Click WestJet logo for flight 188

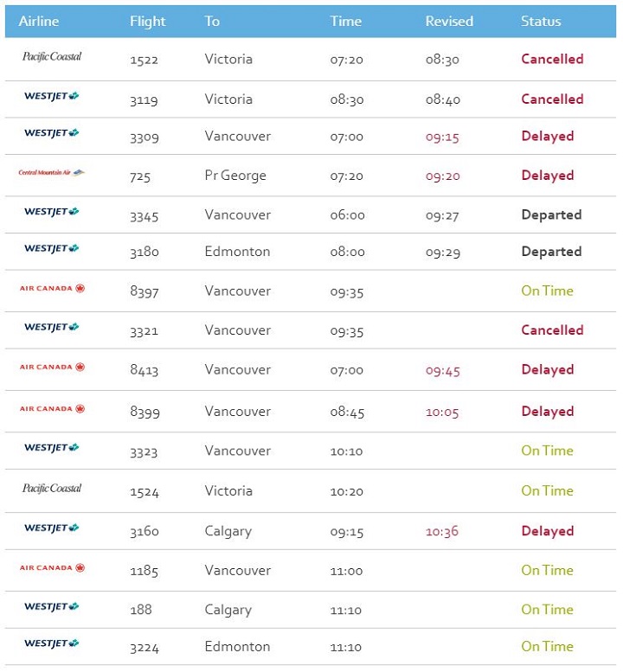coord(52,607)
